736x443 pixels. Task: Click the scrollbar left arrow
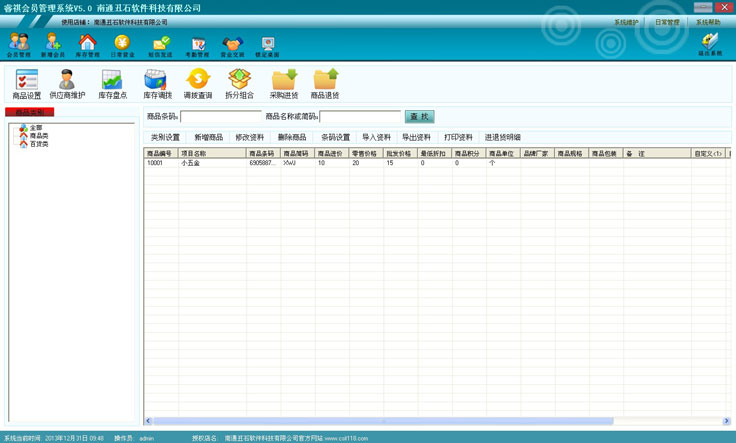148,421
